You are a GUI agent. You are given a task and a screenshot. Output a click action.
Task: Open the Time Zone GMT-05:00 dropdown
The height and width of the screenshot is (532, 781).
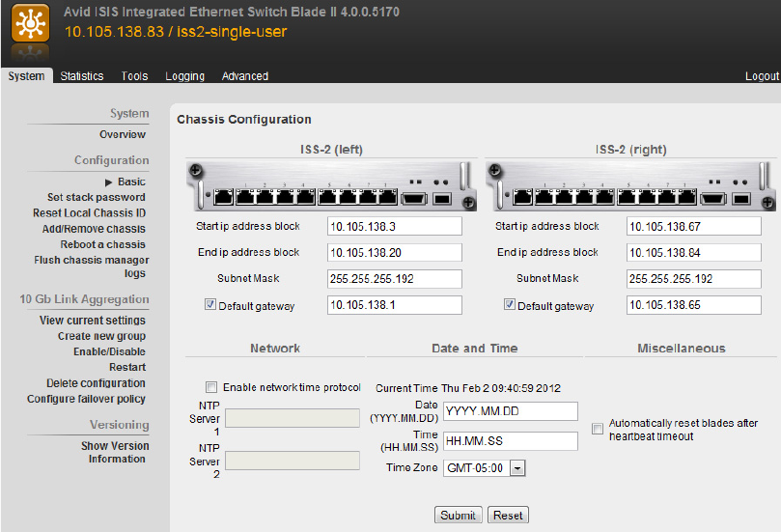pyautogui.click(x=484, y=468)
